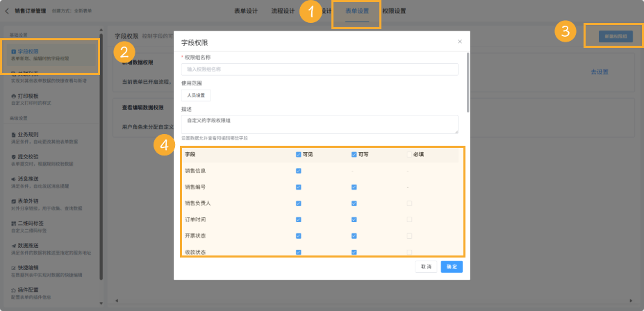Switch to the 权限设置 tab
Image resolution: width=644 pixels, height=311 pixels.
(394, 11)
